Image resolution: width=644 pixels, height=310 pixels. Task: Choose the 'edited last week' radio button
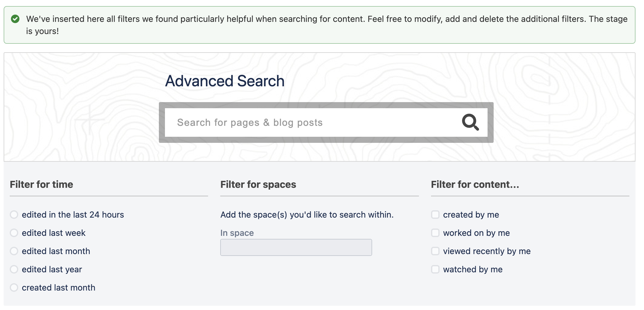(14, 233)
